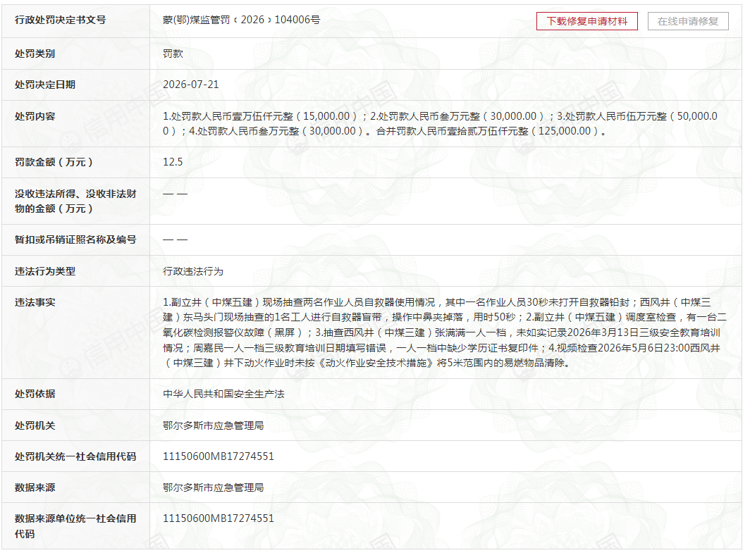The image size is (750, 560).
Task: Select 鄂尔多斯市应急管理局 in the 数据来源 row
Action: 214,487
